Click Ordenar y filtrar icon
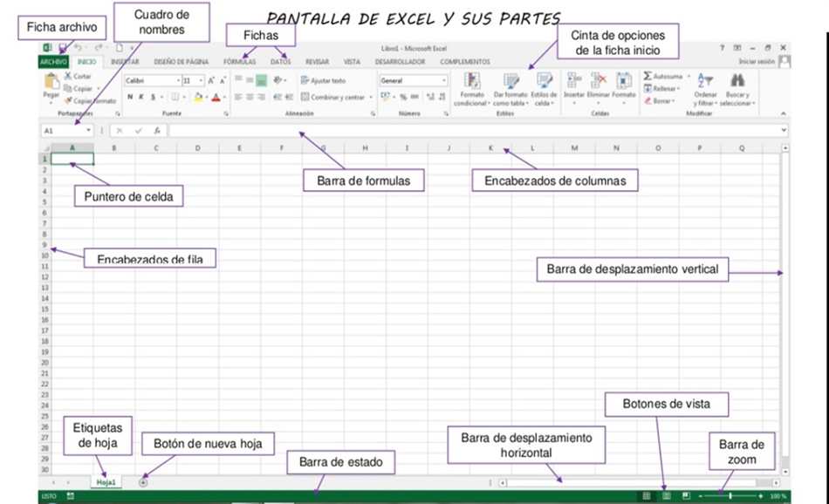Screen dimensions: 829x504 (x=705, y=81)
